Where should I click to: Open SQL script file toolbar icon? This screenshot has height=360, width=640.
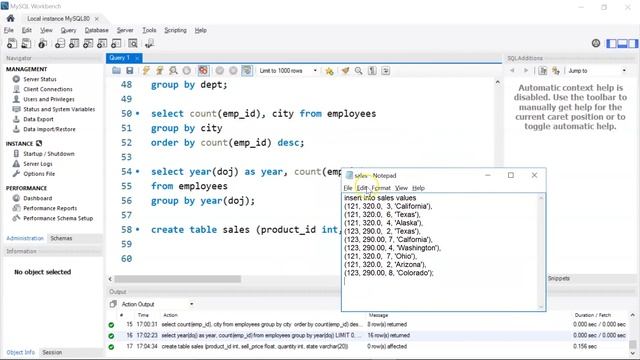click(26, 43)
